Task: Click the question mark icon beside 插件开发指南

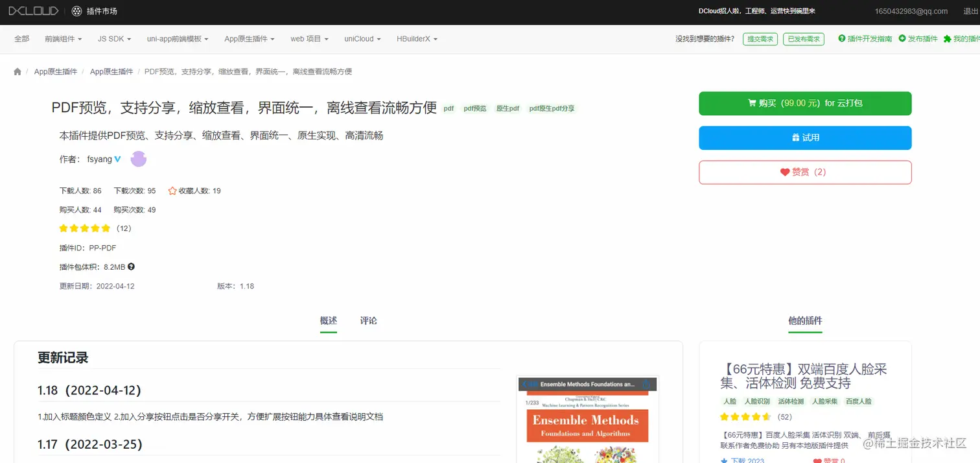Action: pyautogui.click(x=843, y=38)
